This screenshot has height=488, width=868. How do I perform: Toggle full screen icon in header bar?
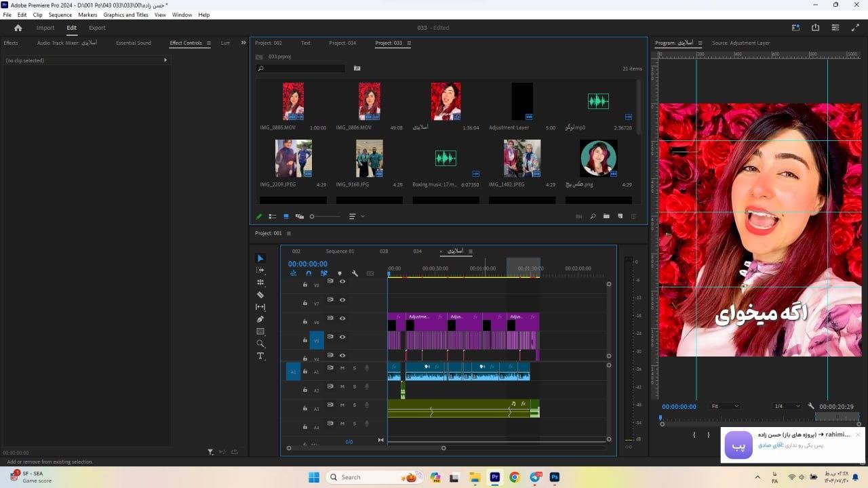(x=855, y=28)
